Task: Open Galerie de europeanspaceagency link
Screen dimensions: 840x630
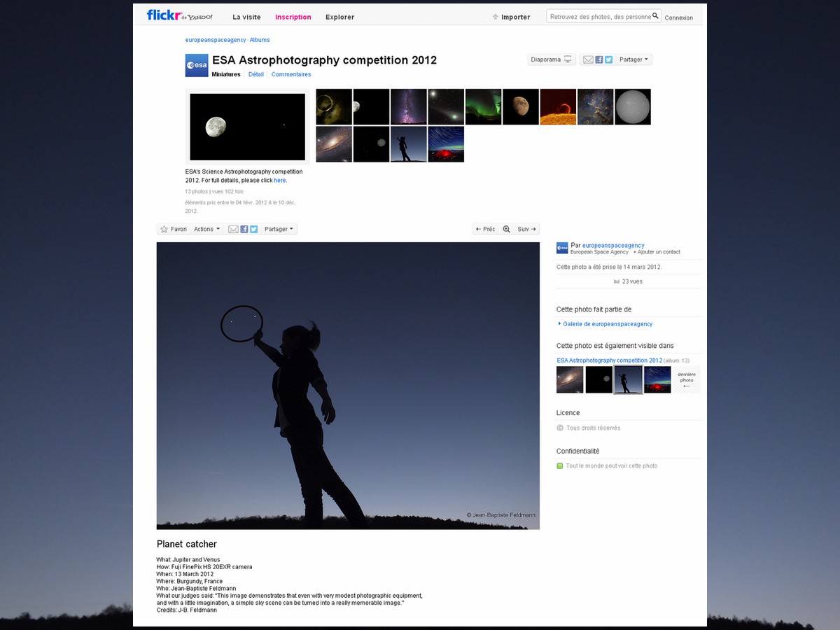Action: (x=608, y=324)
